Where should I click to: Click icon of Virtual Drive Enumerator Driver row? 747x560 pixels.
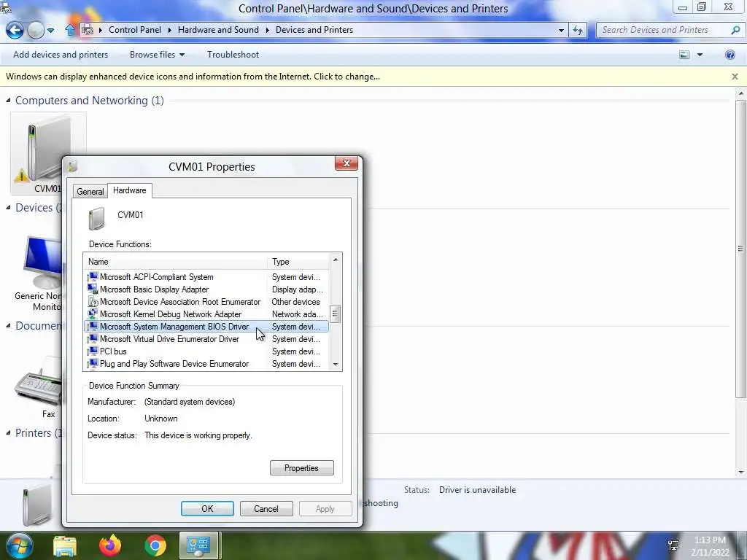[93, 338]
